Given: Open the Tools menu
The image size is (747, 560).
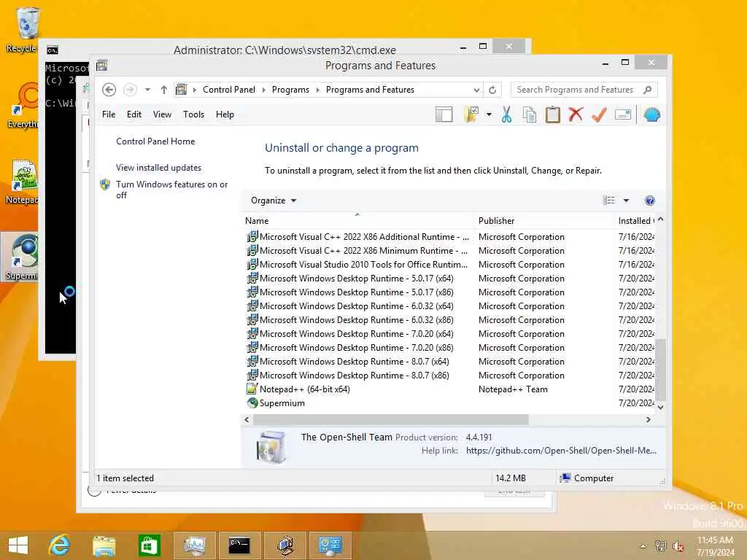Looking at the screenshot, I should click(193, 114).
